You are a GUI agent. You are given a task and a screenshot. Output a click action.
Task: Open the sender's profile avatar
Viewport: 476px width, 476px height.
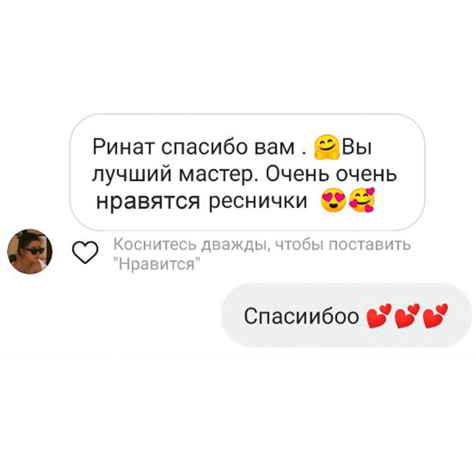coord(30,252)
